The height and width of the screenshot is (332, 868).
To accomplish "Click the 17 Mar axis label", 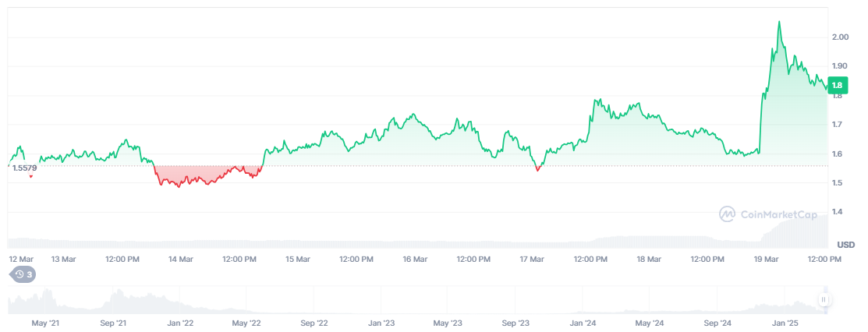I will coord(532,259).
